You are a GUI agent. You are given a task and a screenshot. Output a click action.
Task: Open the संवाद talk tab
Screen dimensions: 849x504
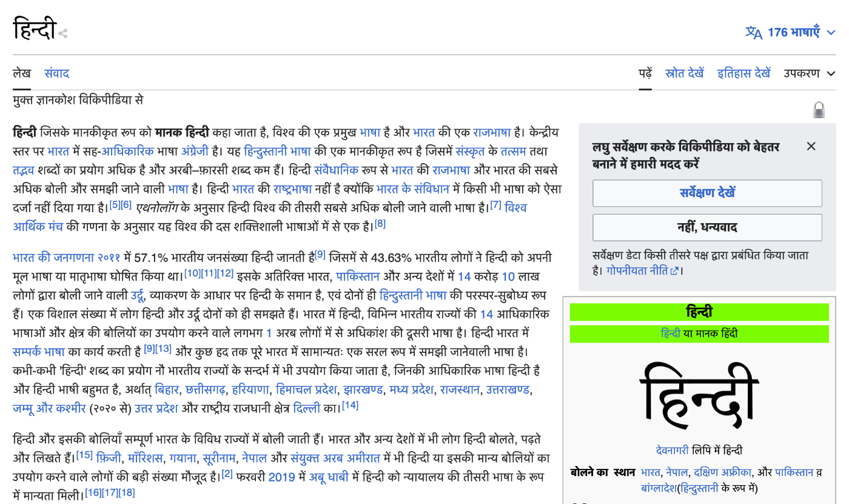click(56, 73)
